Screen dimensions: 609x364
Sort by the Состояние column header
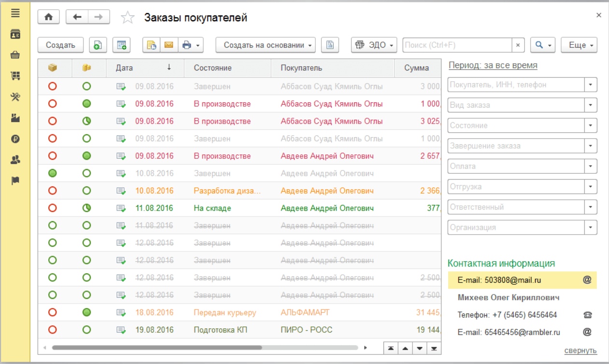coord(227,68)
